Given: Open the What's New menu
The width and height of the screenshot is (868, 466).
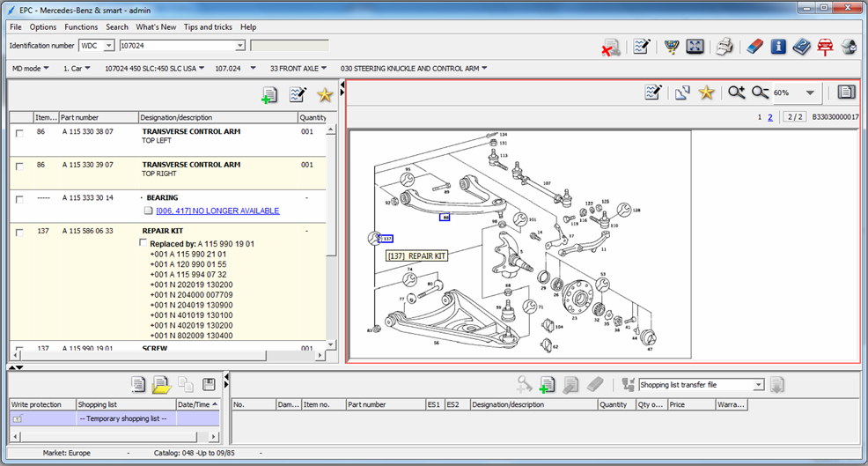Looking at the screenshot, I should [x=156, y=26].
